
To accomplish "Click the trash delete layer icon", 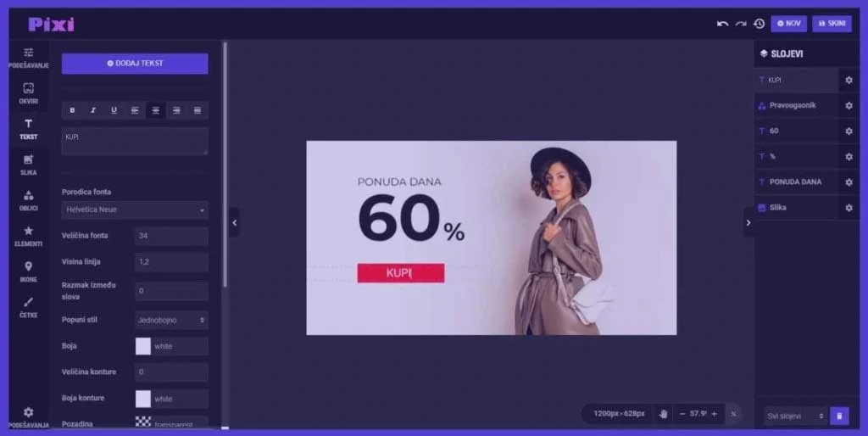I will 839,416.
